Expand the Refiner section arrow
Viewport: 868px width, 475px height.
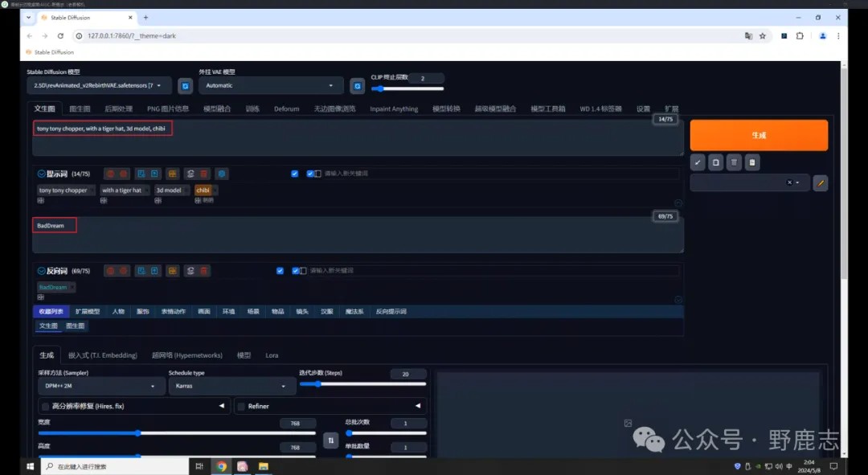417,406
